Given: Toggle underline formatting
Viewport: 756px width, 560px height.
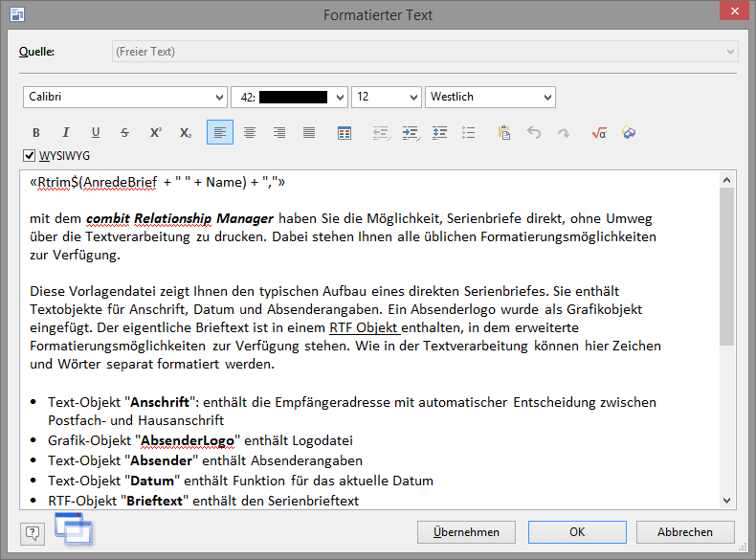Looking at the screenshot, I should pyautogui.click(x=96, y=133).
